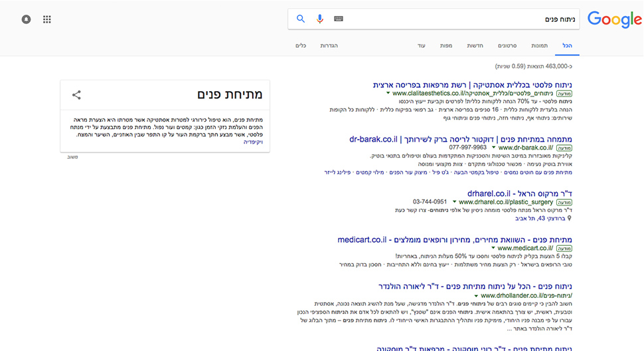Viewport: 644px width, 351px height.
Task: Click the result count text כ-463,000 תוצאות
Action: point(534,66)
